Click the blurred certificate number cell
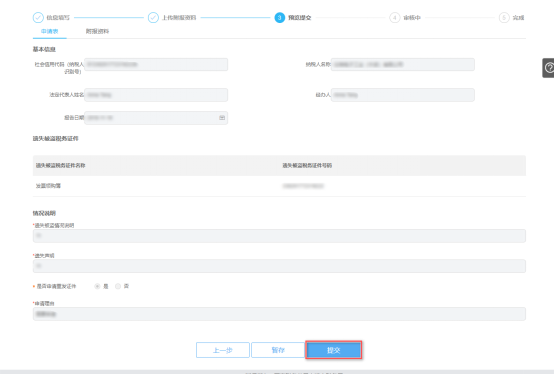 point(303,186)
